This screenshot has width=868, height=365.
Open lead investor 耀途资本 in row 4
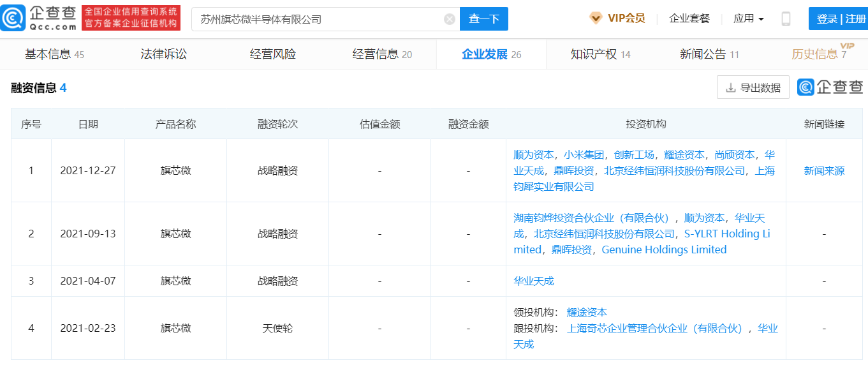tap(587, 313)
